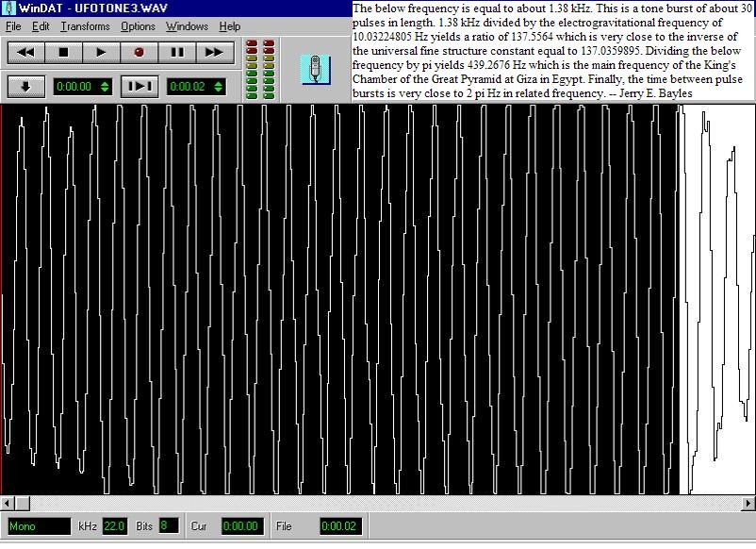The height and width of the screenshot is (549, 756).
Task: Click the kHz sample rate field
Action: pyautogui.click(x=114, y=526)
